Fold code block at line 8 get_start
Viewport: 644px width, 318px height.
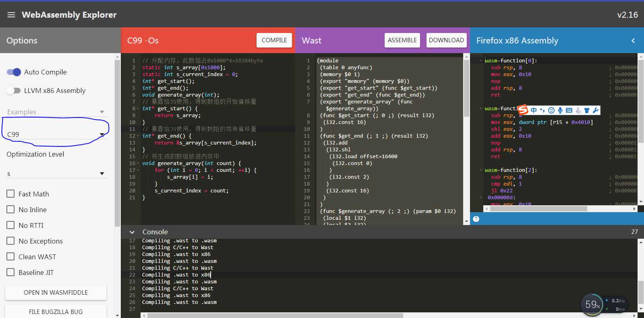click(138, 109)
